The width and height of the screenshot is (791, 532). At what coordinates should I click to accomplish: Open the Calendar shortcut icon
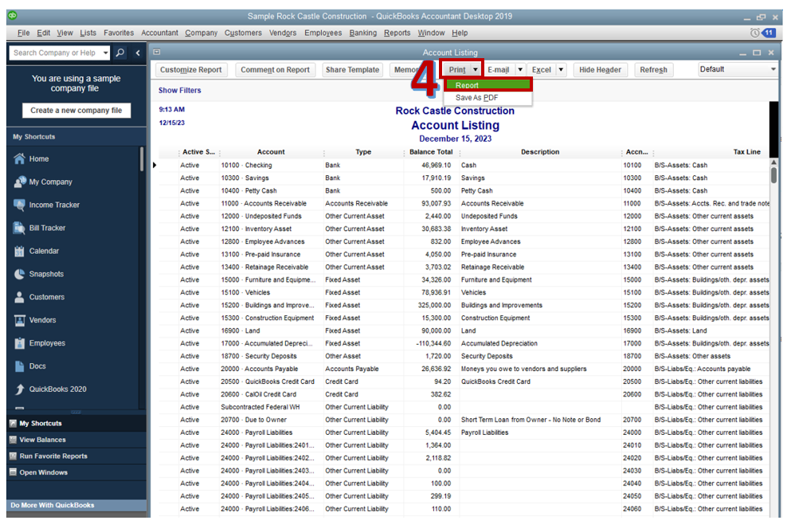[x=20, y=251]
